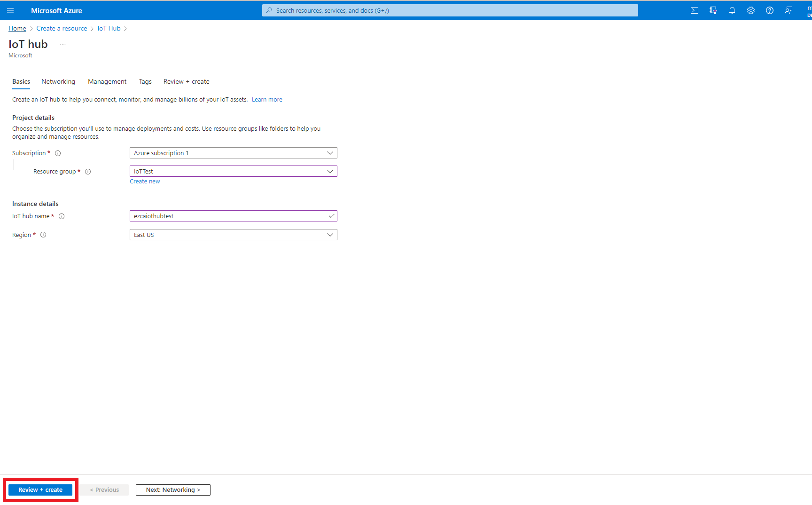Expand the Subscription dropdown

234,153
